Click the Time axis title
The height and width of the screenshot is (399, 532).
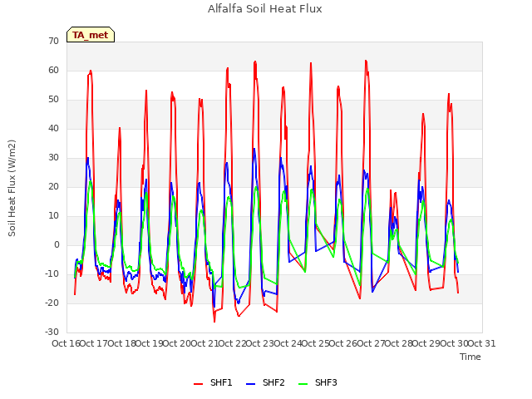click(470, 357)
